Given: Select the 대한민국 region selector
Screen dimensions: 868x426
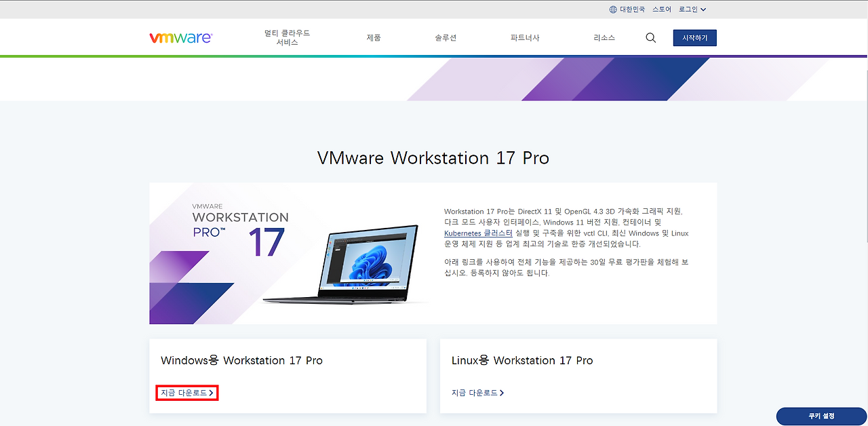Looking at the screenshot, I should [631, 9].
